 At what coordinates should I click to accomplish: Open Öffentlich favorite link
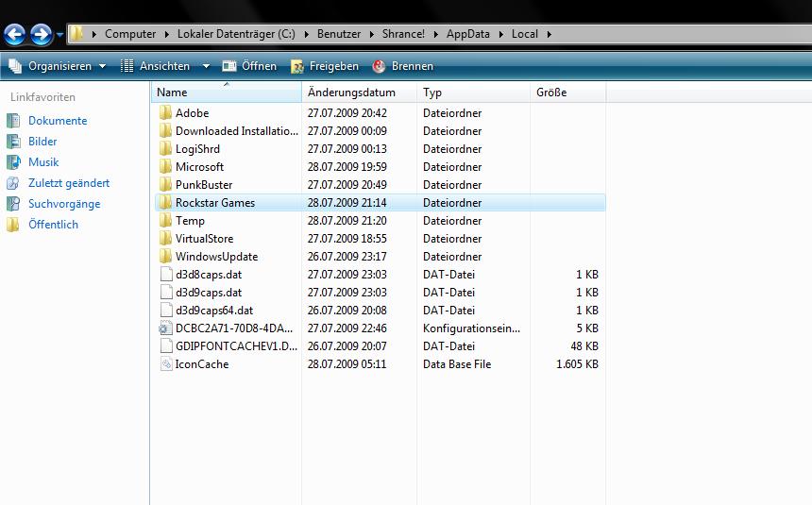tap(53, 225)
